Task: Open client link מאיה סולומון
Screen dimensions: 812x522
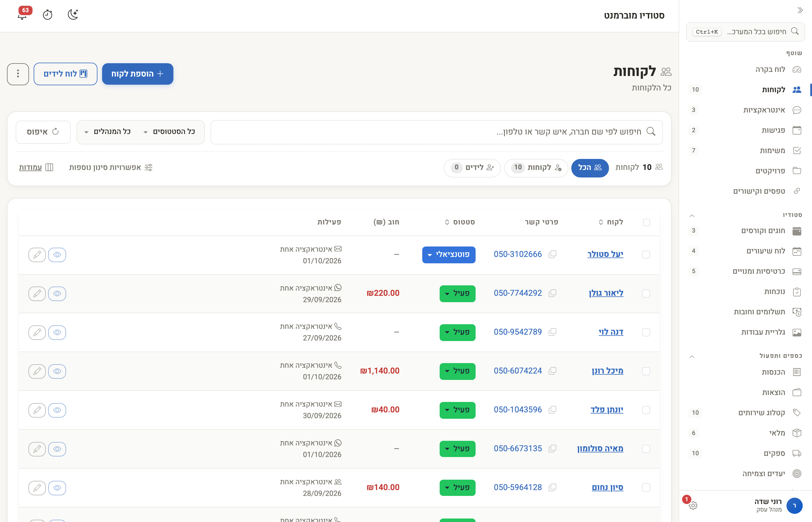Action: (x=600, y=448)
